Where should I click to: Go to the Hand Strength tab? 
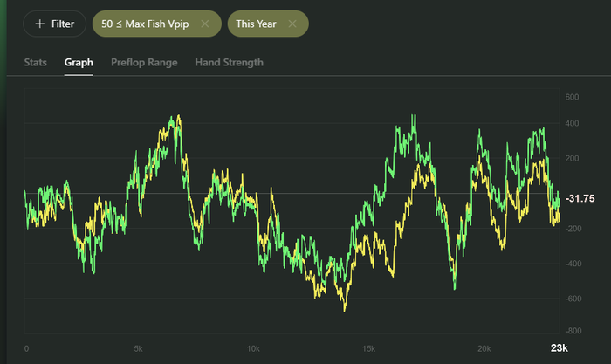click(x=229, y=63)
